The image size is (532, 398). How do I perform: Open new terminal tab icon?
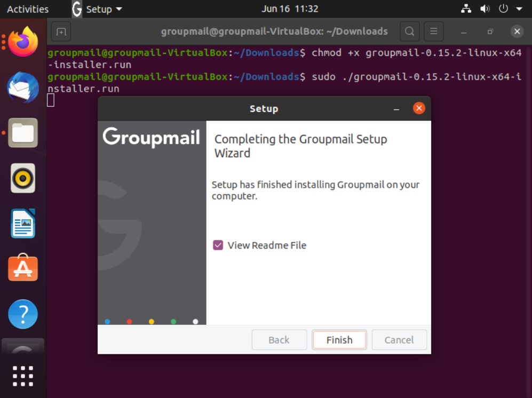pos(61,31)
